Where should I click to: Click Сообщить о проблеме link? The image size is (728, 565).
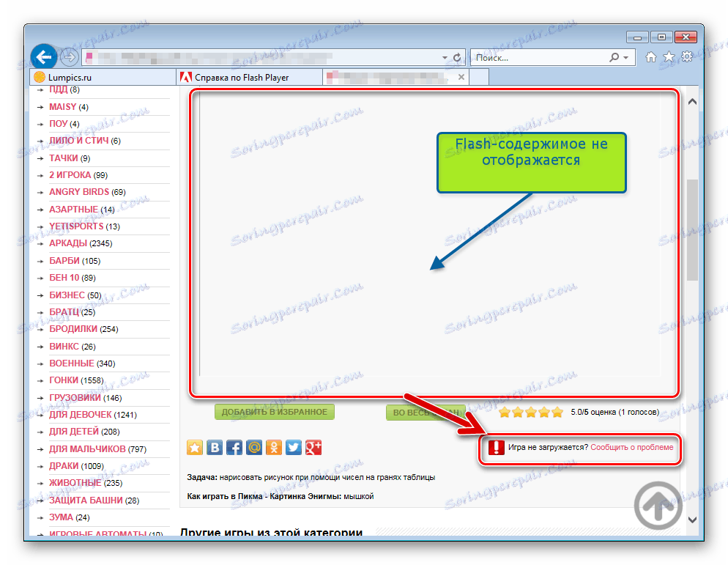pyautogui.click(x=631, y=447)
